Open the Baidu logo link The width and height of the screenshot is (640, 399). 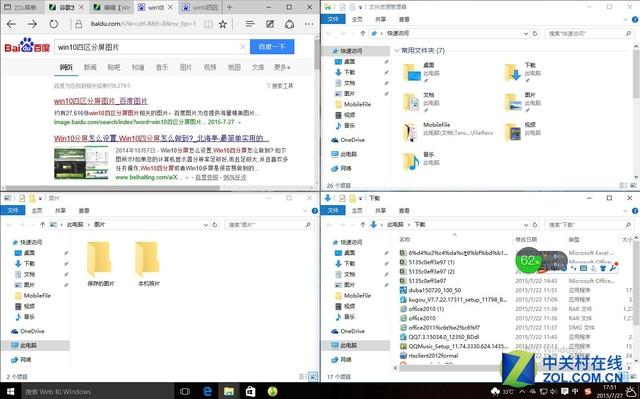[x=27, y=46]
